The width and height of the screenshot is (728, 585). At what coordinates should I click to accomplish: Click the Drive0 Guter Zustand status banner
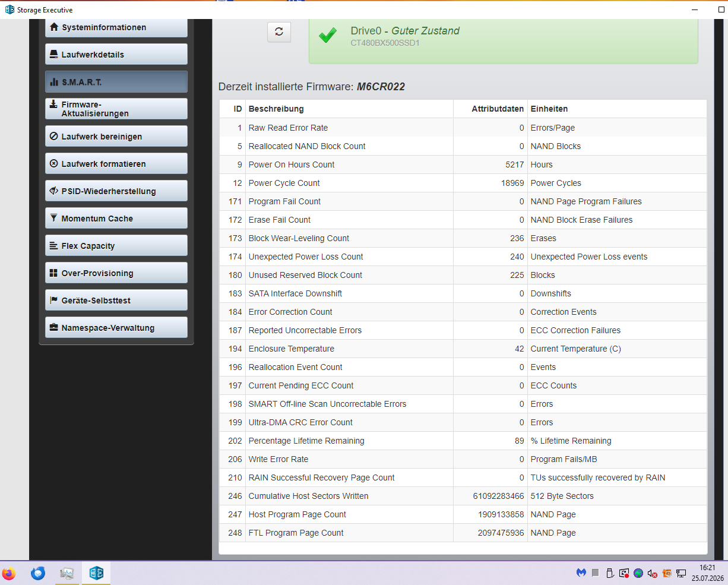(503, 40)
